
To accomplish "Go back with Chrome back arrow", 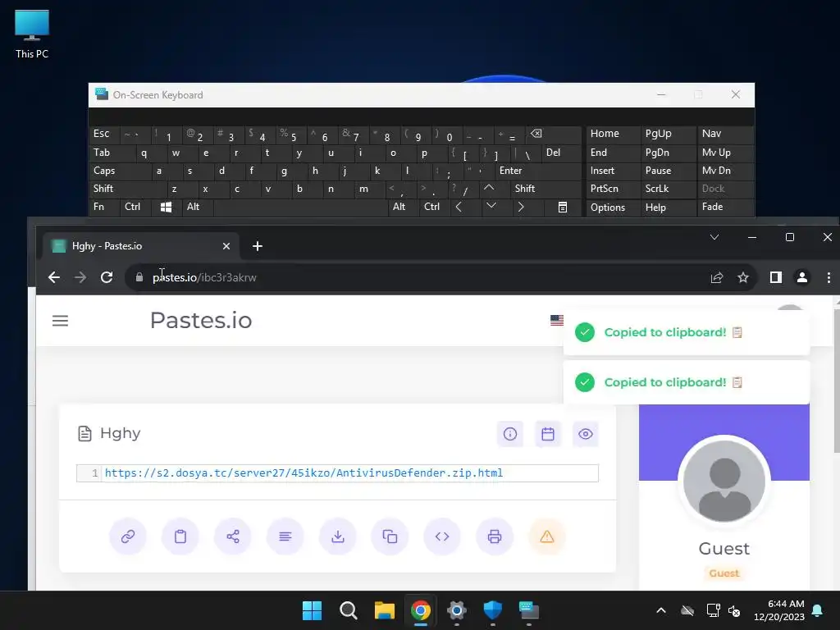I will [54, 277].
